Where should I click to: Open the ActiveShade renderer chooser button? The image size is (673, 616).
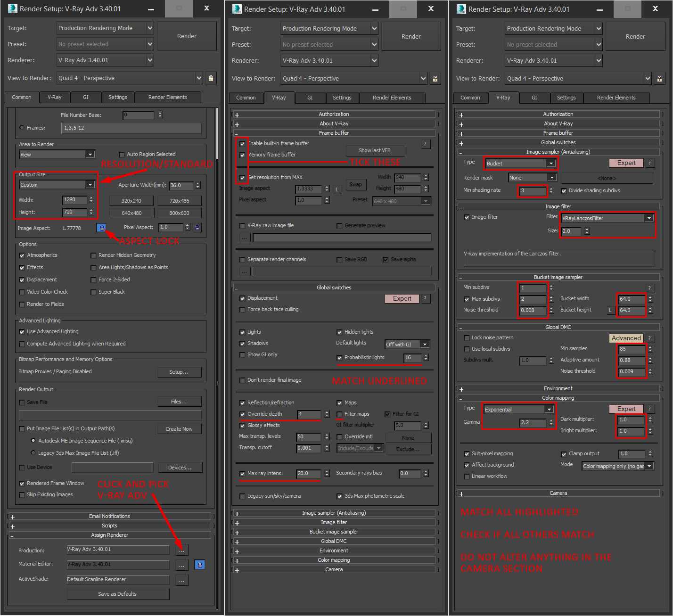[181, 580]
